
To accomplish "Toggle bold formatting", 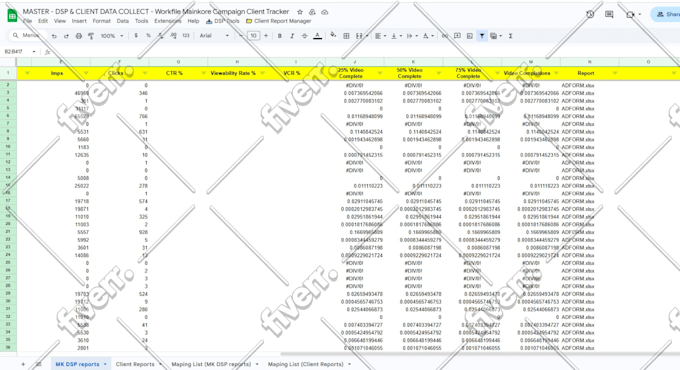I will click(280, 36).
